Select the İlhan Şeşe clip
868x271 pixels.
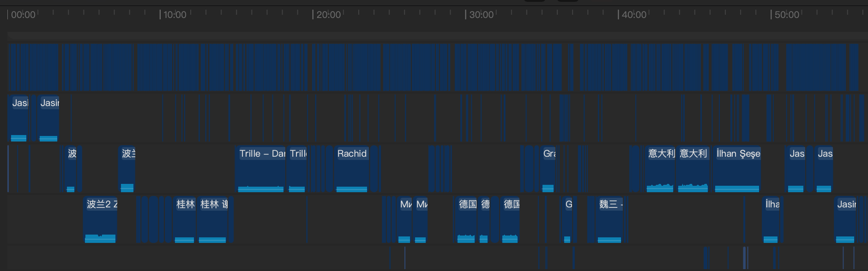tap(737, 169)
